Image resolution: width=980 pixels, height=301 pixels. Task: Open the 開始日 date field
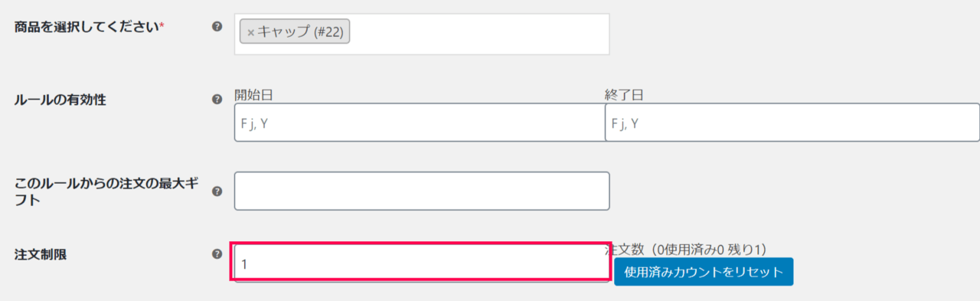coord(420,123)
